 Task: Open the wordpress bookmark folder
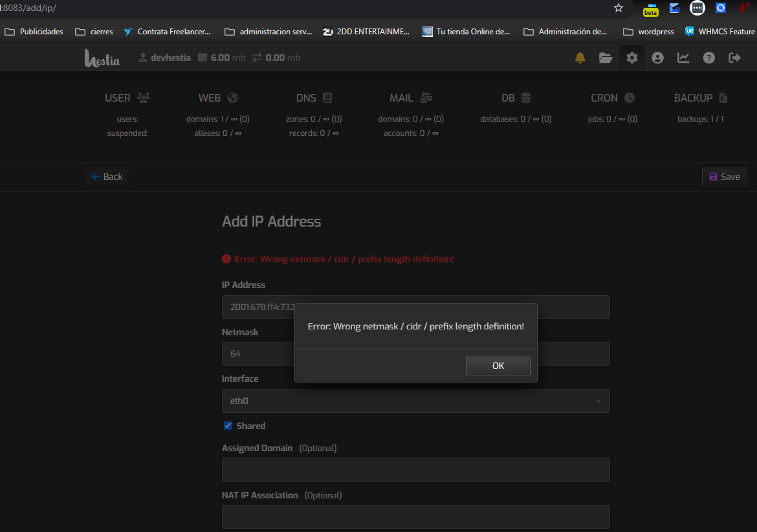tap(648, 32)
